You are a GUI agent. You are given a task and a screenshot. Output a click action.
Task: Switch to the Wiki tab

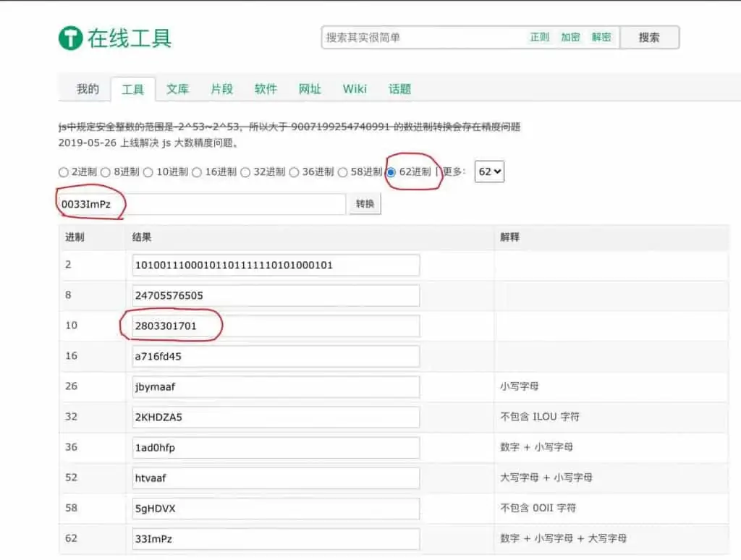tap(355, 89)
